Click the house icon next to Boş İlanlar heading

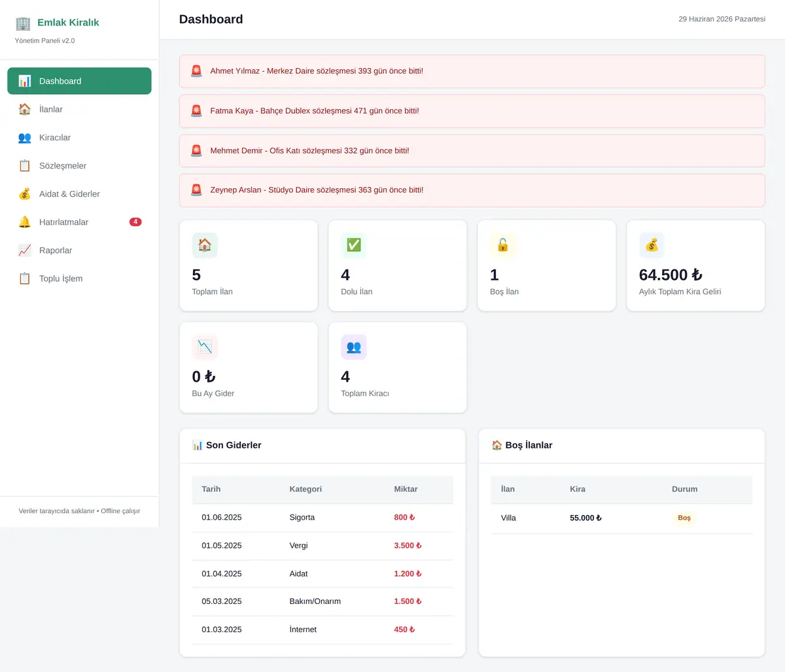[497, 445]
